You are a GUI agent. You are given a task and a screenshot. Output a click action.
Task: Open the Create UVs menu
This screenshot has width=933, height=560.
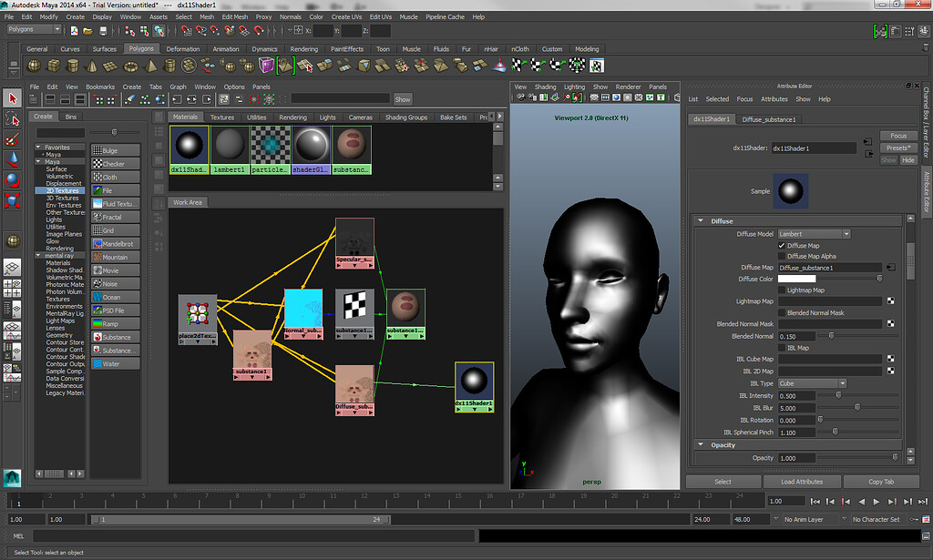(x=346, y=16)
